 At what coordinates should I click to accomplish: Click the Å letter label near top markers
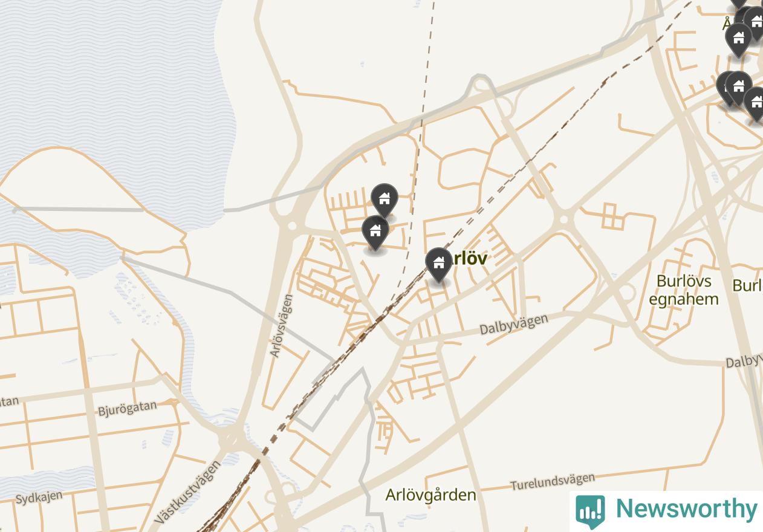pos(728,25)
